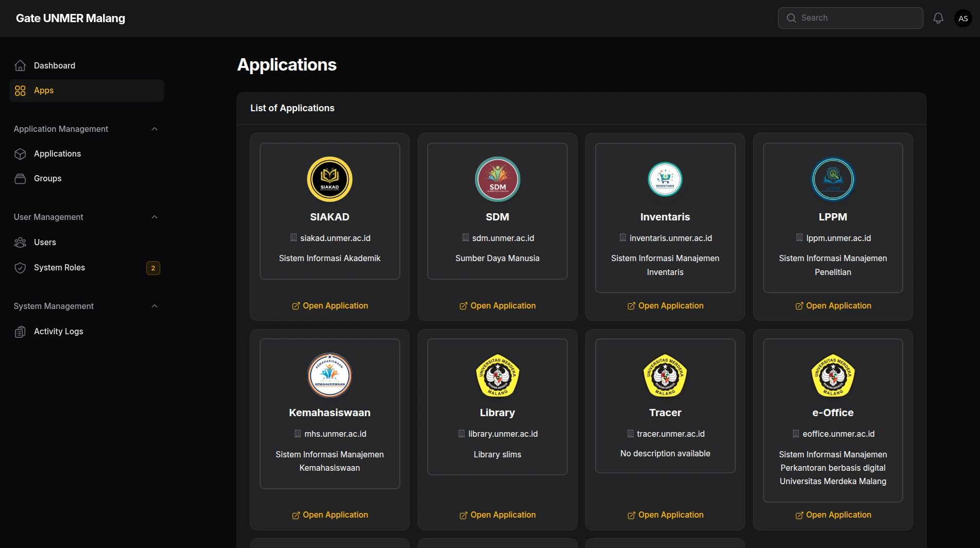Click the building icon beside sdm.unmer.ac.id
The height and width of the screenshot is (548, 980).
pos(466,238)
